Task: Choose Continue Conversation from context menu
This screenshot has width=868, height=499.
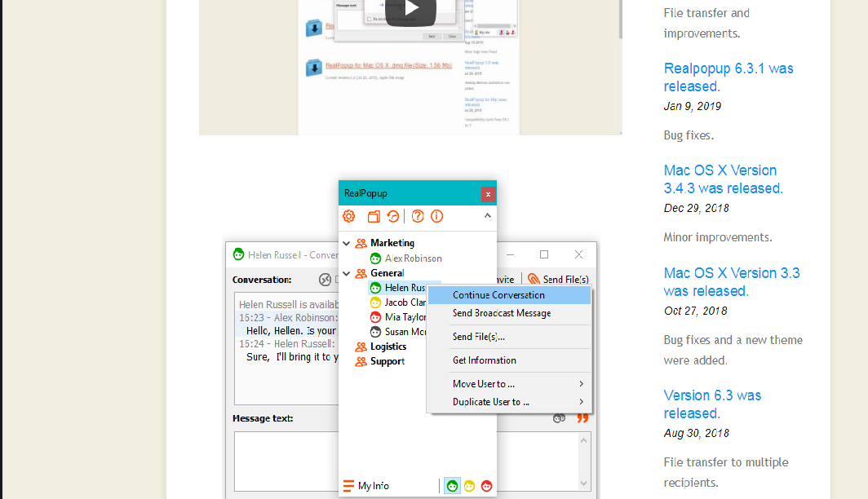Action: [509, 295]
